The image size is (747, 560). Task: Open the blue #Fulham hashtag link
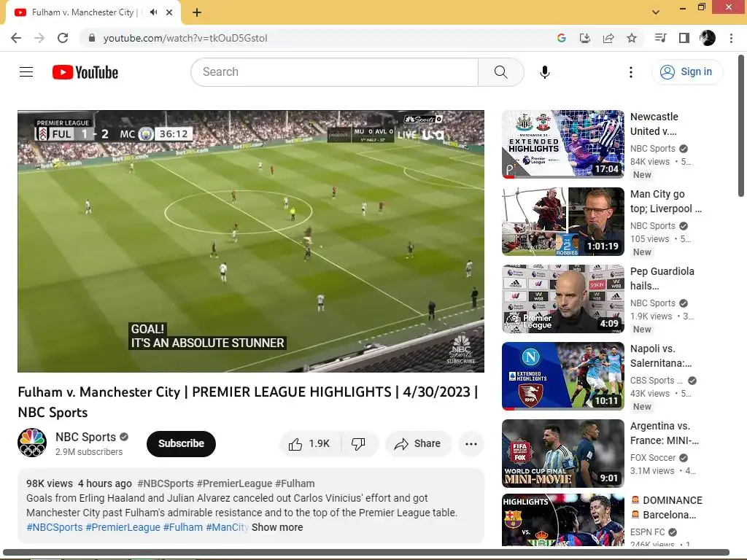tap(183, 528)
